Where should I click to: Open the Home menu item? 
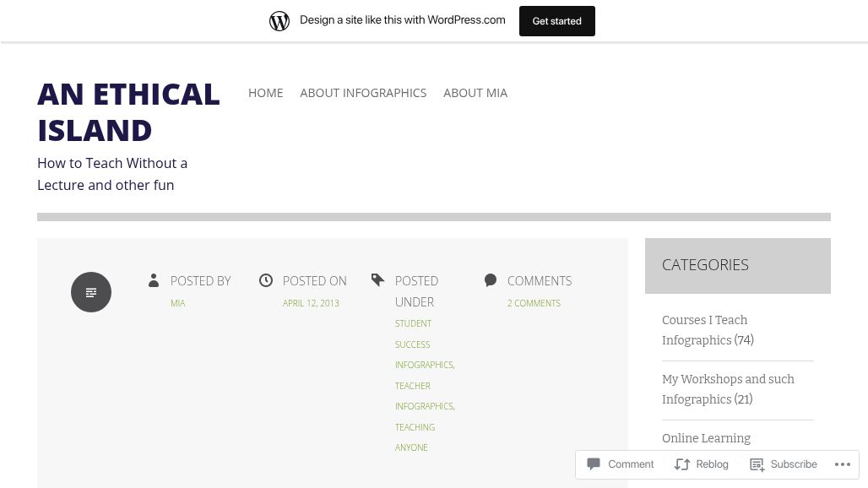click(265, 93)
